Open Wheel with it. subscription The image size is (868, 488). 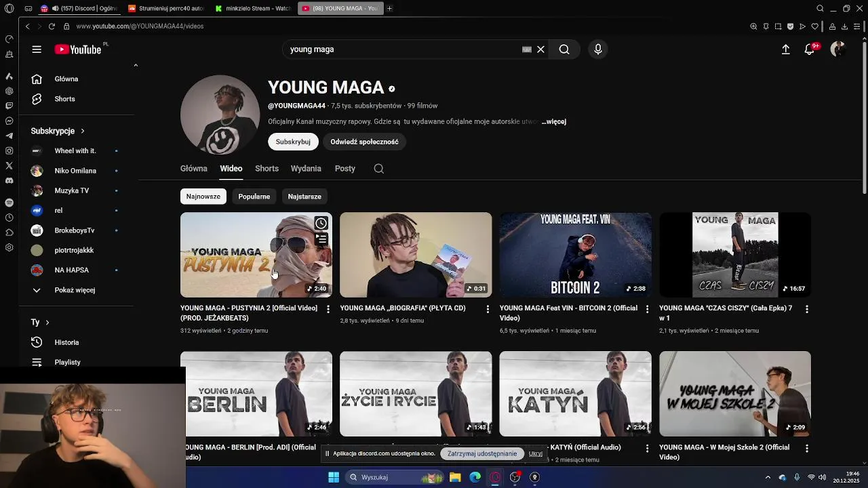coord(75,150)
